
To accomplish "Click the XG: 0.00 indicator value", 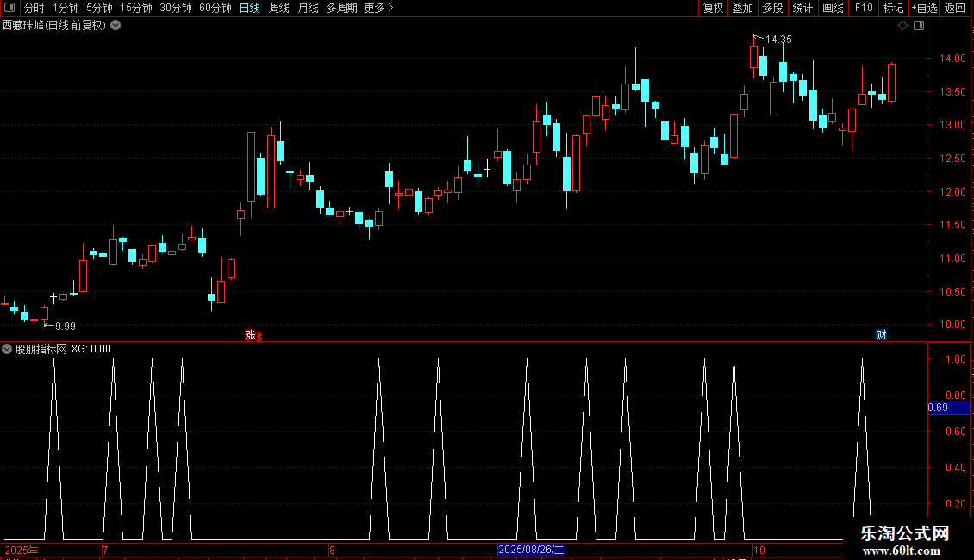I will 91,349.
